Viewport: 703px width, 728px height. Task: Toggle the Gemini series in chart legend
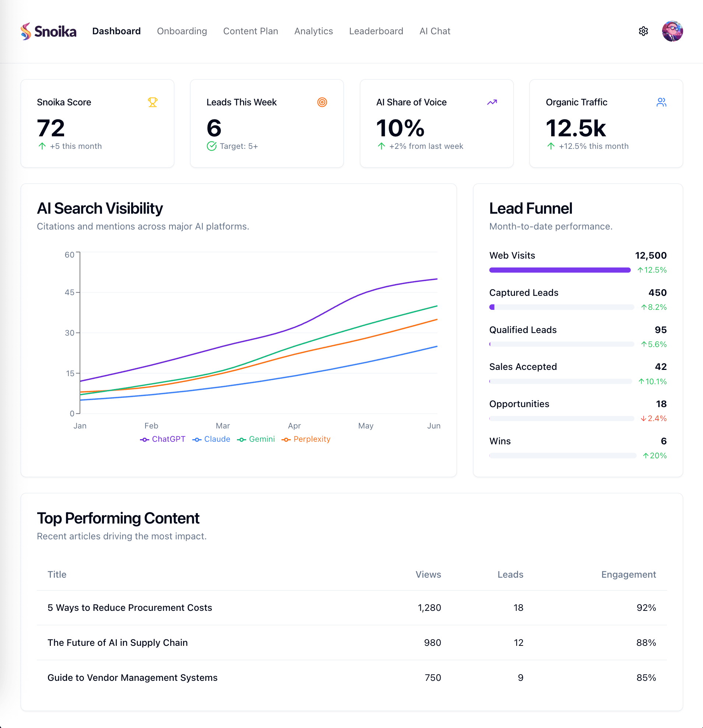point(256,439)
